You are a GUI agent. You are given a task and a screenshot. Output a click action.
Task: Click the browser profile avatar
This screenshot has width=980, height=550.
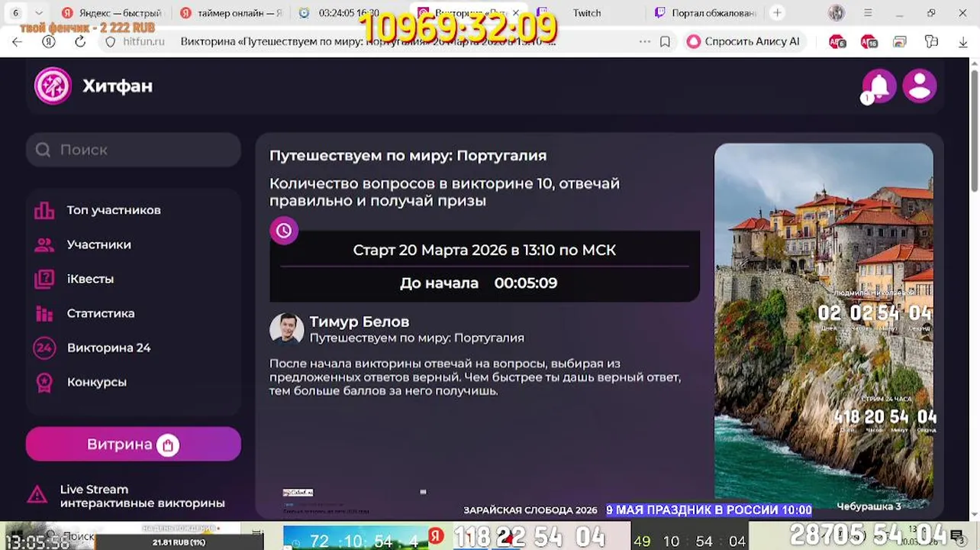837,13
